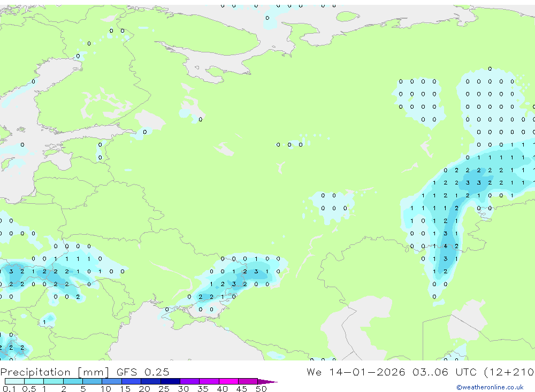The width and height of the screenshot is (535, 392).
Task: Choose the 20–25 mm dark blue swatch
Action: [151, 381]
